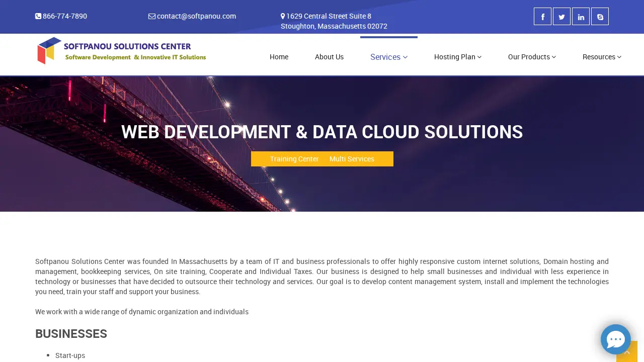Expand the Services dropdown menu

pos(389,57)
